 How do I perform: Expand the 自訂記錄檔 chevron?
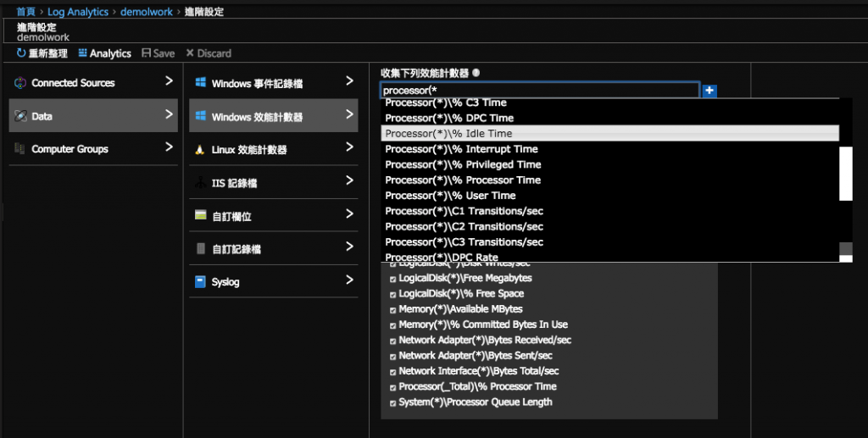[349, 247]
